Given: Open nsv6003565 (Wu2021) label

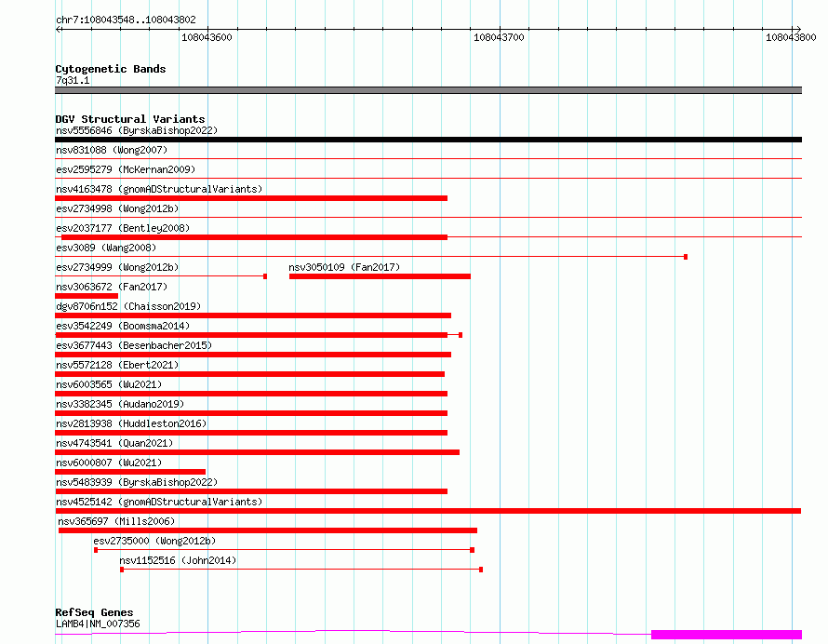Looking at the screenshot, I should point(109,384).
